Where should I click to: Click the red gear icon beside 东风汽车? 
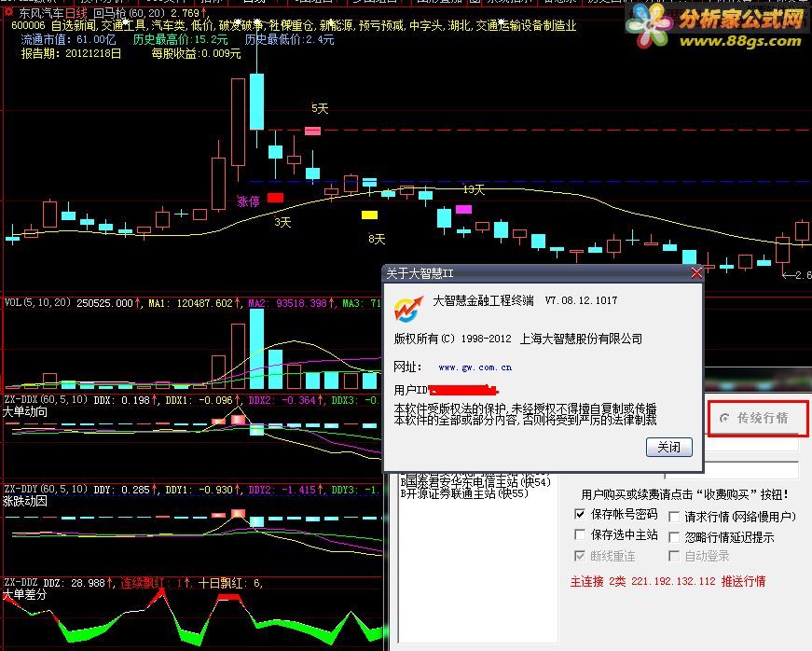point(8,12)
